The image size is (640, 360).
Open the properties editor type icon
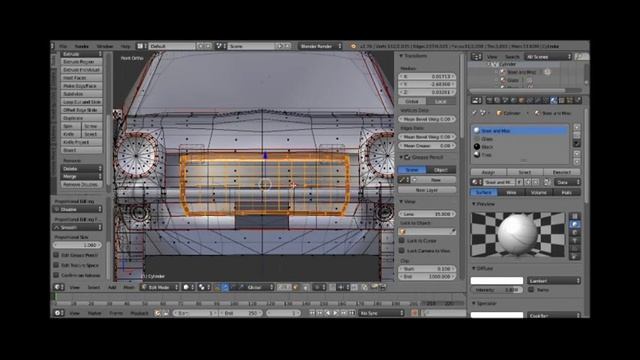476,100
